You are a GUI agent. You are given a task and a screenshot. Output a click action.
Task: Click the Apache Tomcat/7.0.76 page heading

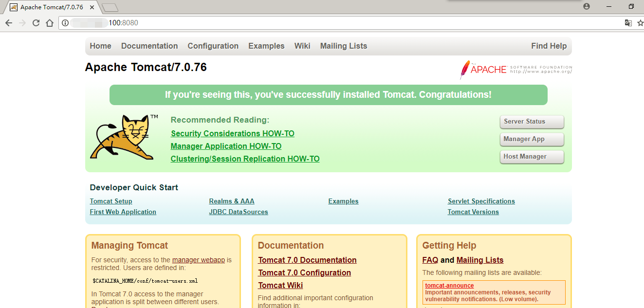[x=146, y=67]
